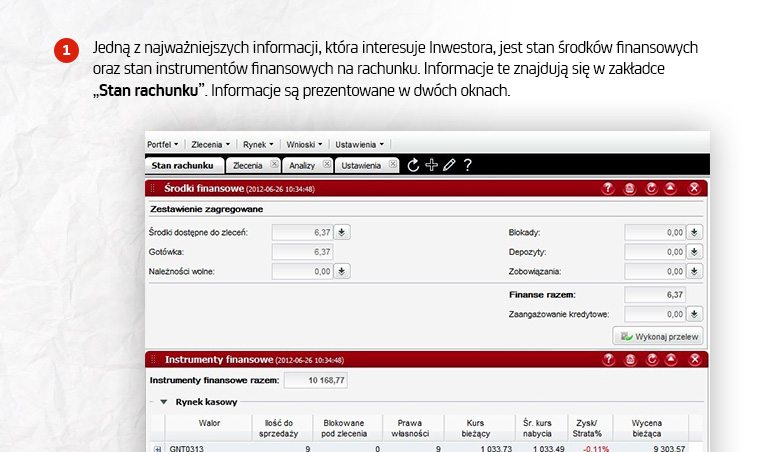The width and height of the screenshot is (759, 452).
Task: Click the Finanse razem value field
Action: point(655,294)
